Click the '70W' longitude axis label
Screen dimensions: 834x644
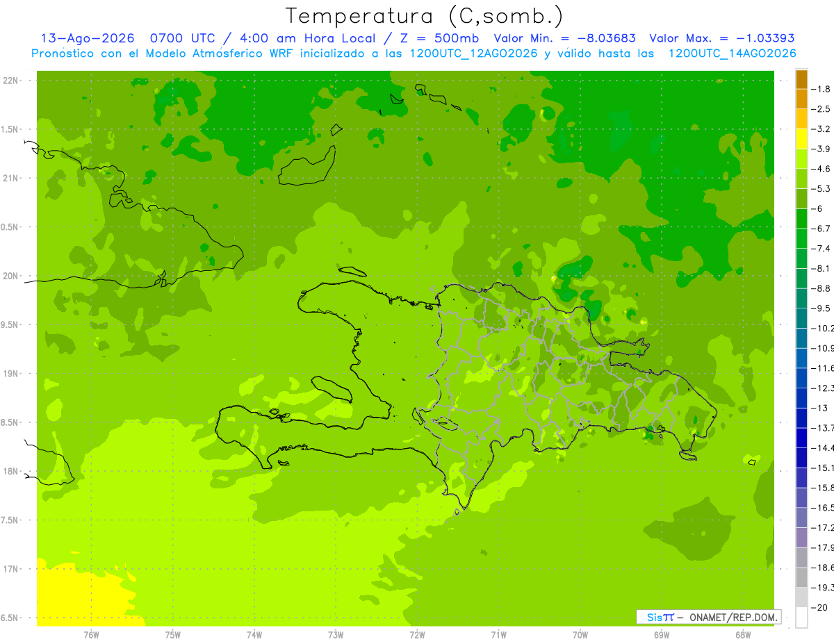click(x=580, y=635)
